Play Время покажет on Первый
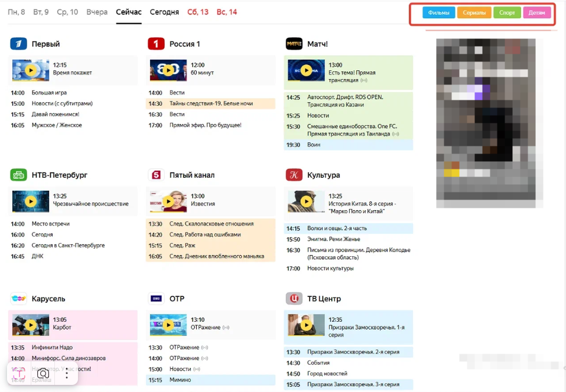 [31, 70]
